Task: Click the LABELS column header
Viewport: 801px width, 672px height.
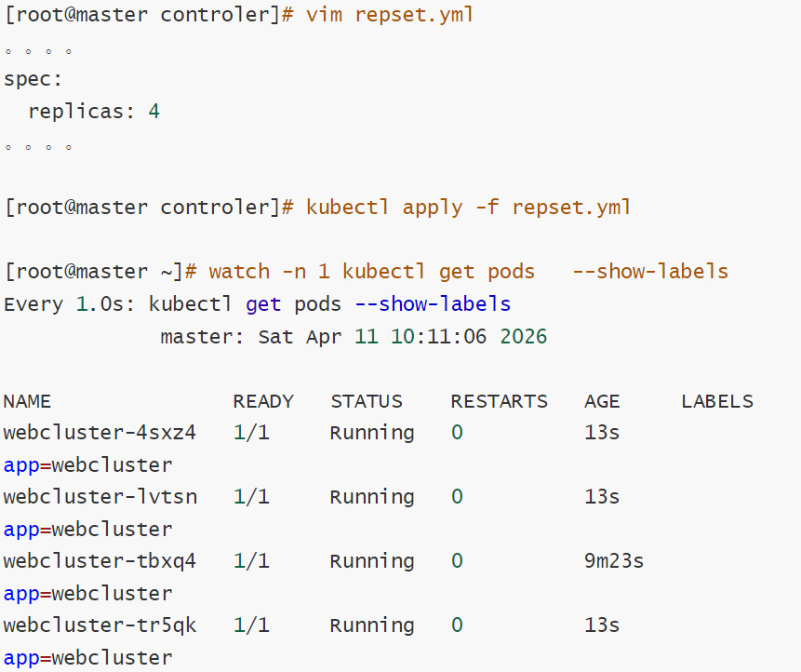Action: [717, 401]
